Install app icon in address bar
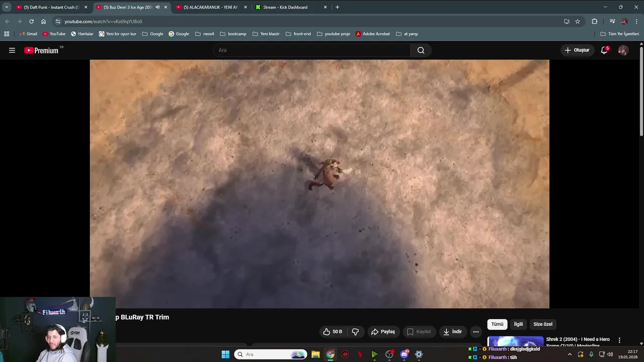The image size is (644, 362). coord(567,22)
